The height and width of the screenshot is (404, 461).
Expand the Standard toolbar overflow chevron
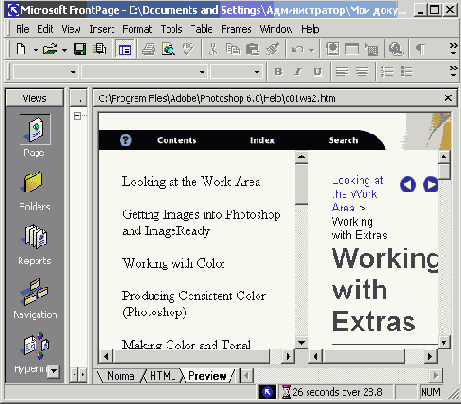453,49
